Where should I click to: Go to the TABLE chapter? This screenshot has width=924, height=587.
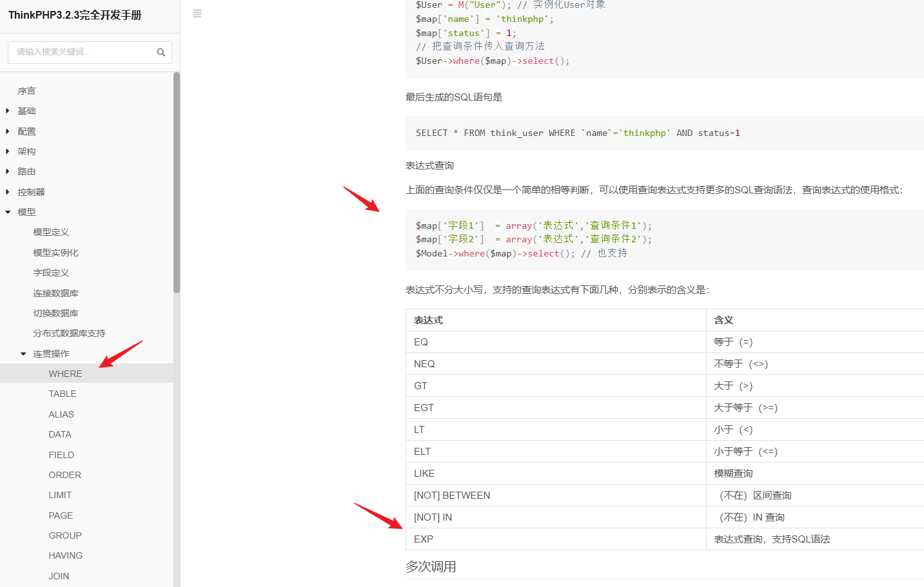coord(63,394)
